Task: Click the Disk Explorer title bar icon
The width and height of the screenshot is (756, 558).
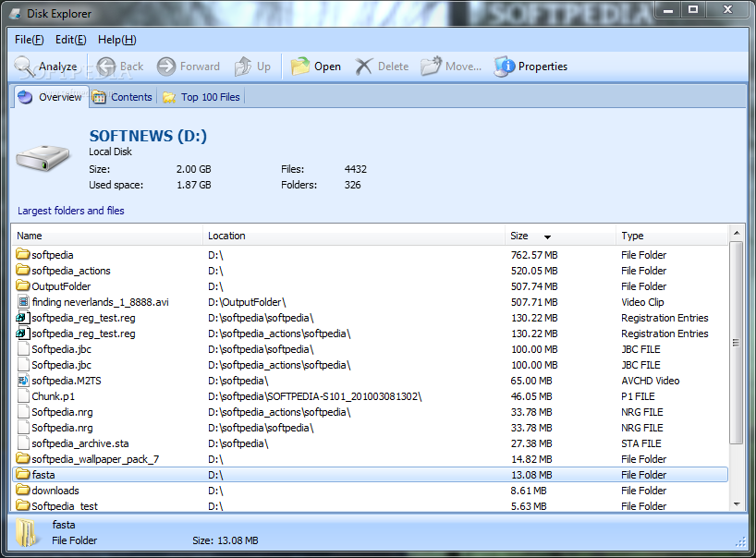Action: tap(16, 14)
